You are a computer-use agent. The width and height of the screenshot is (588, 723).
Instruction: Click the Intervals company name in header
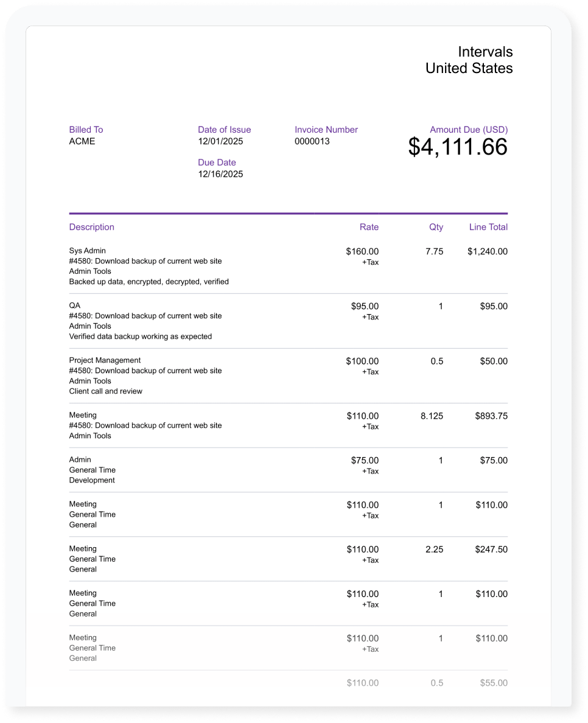tap(485, 52)
